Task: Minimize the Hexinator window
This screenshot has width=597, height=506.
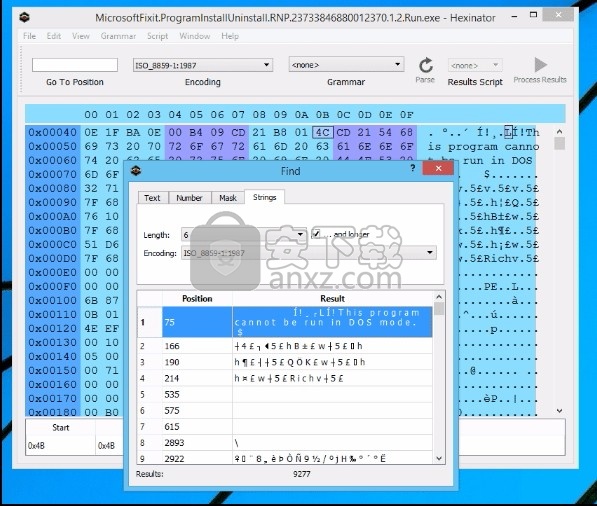Action: 514,16
